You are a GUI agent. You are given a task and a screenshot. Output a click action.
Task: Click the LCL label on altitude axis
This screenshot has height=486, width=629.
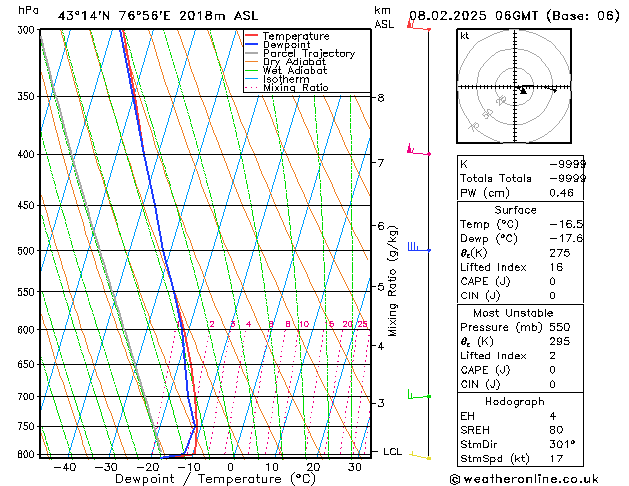tap(393, 452)
